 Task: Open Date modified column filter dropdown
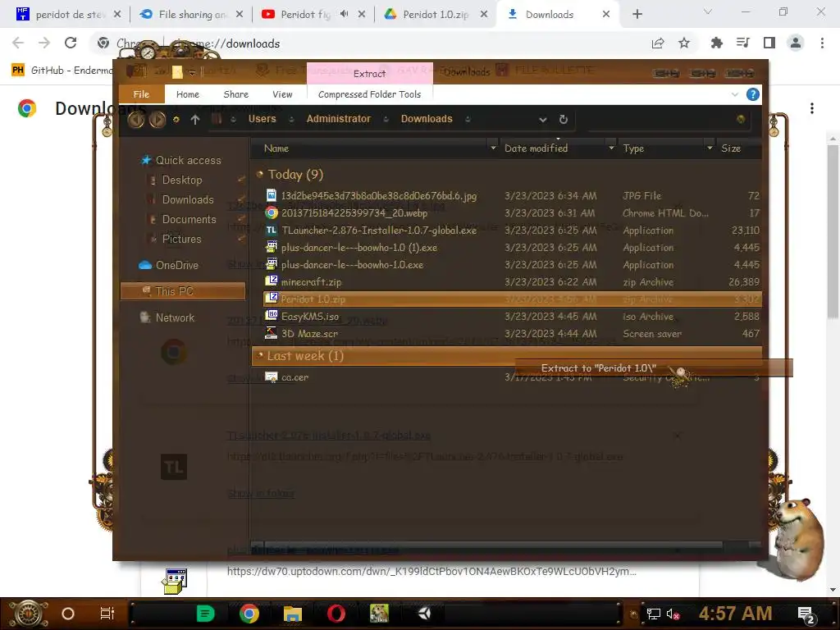coord(610,148)
